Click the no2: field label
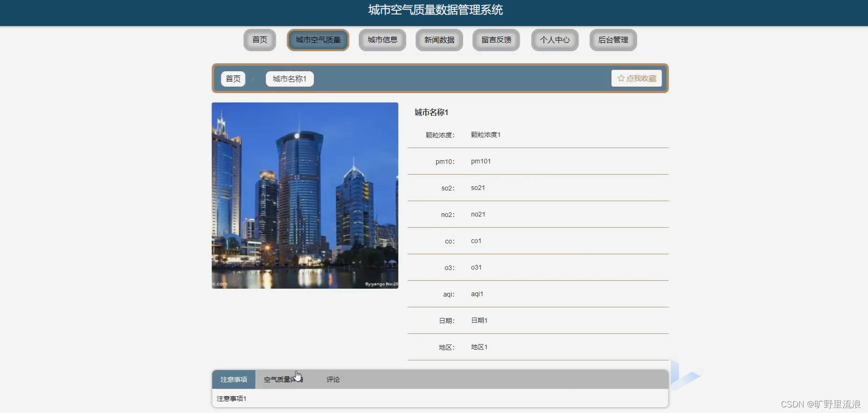The height and width of the screenshot is (413, 868). [448, 215]
